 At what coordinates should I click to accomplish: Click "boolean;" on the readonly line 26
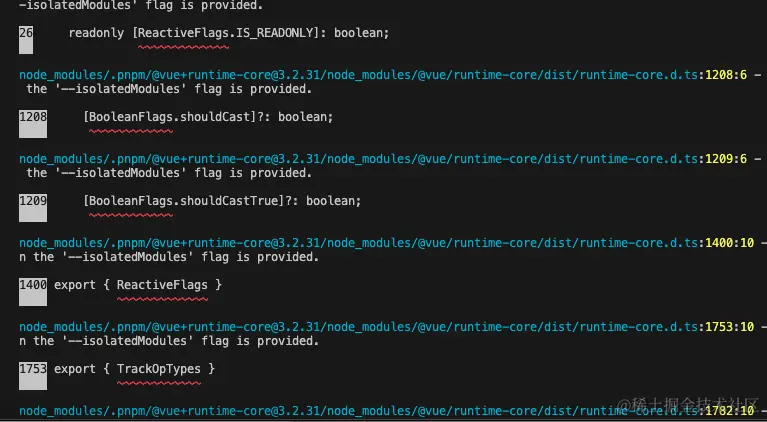361,33
